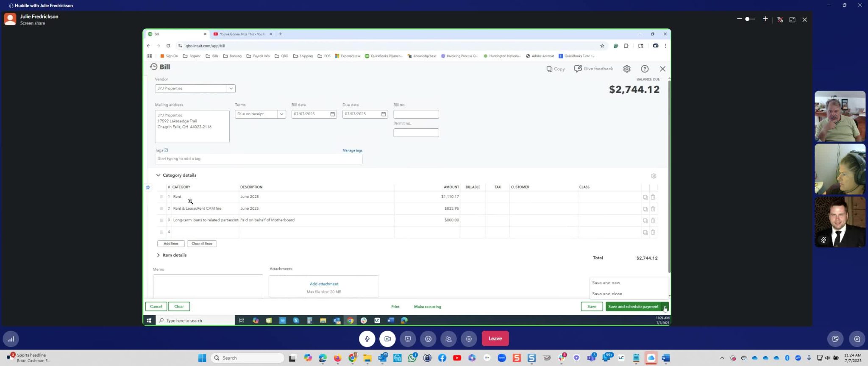Click the $833.95 amount cell
868x366 pixels.
click(x=427, y=208)
